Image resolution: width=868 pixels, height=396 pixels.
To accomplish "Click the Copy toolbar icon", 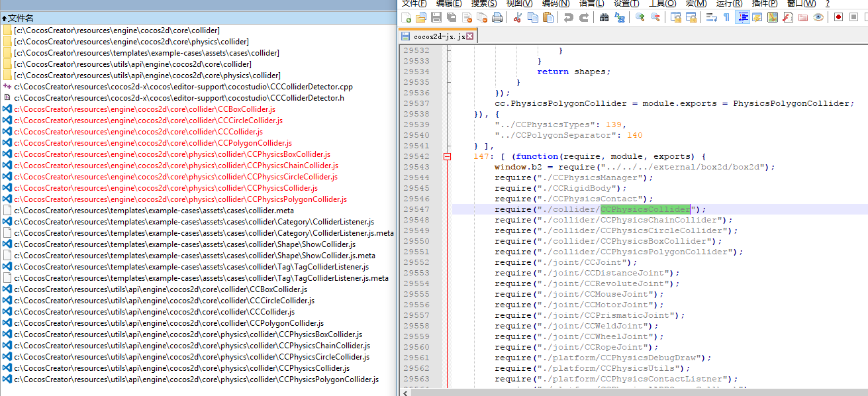I will click(x=532, y=17).
